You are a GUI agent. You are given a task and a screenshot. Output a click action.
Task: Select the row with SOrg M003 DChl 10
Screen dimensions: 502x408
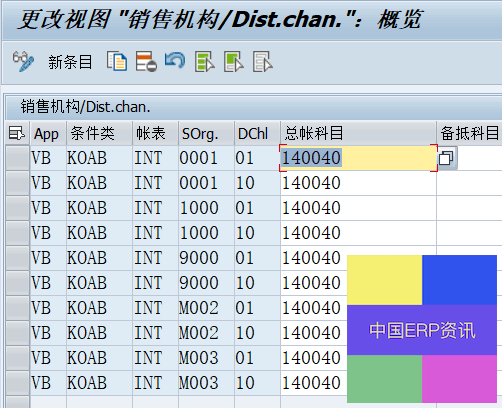click(x=17, y=383)
